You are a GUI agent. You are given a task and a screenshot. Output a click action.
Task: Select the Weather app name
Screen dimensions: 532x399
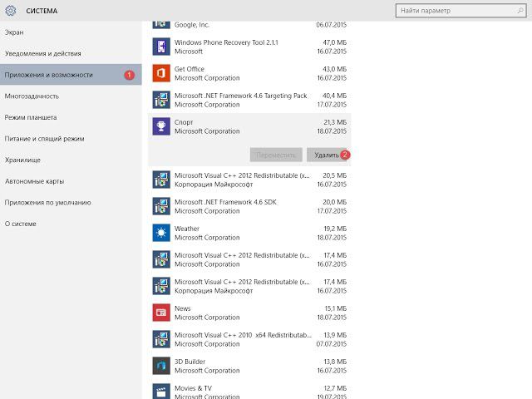pyautogui.click(x=187, y=229)
